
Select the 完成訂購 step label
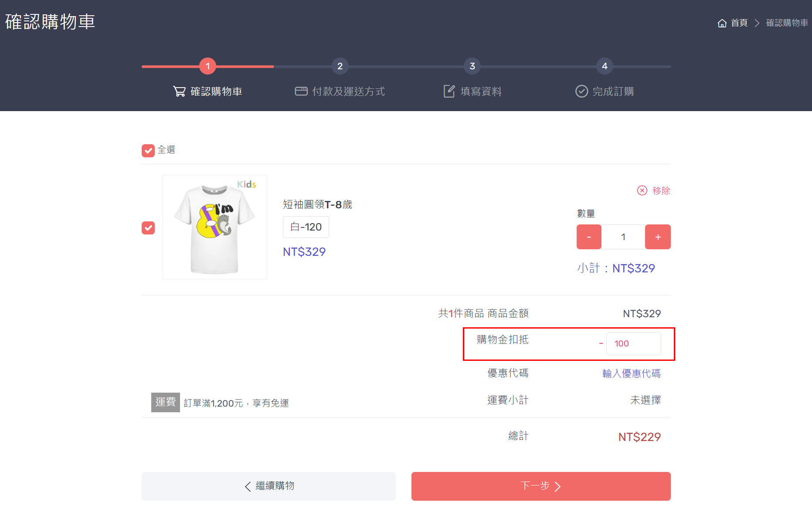tap(613, 92)
